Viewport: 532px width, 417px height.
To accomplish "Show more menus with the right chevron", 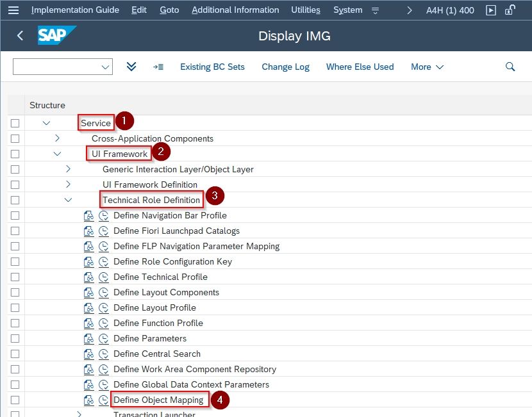I will 410,10.
